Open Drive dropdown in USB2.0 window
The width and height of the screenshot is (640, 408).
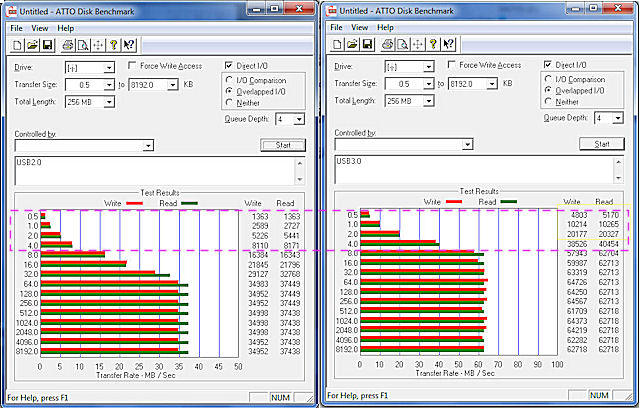pyautogui.click(x=109, y=68)
